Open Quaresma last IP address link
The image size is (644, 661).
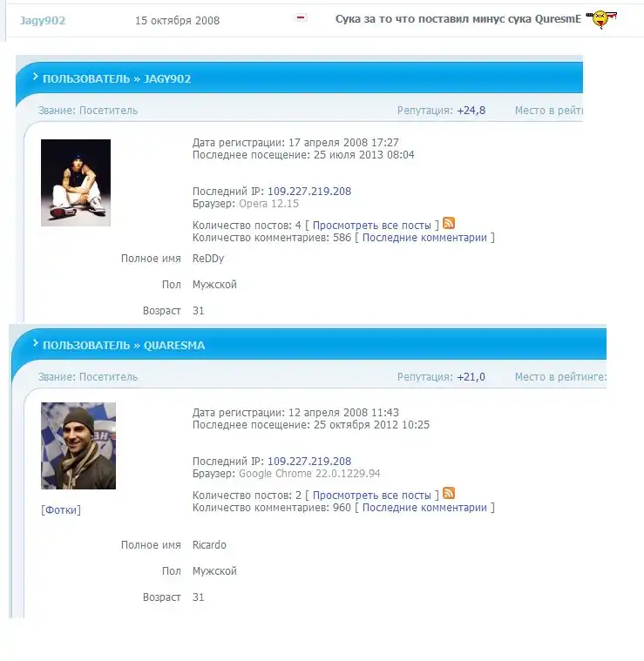coord(309,462)
